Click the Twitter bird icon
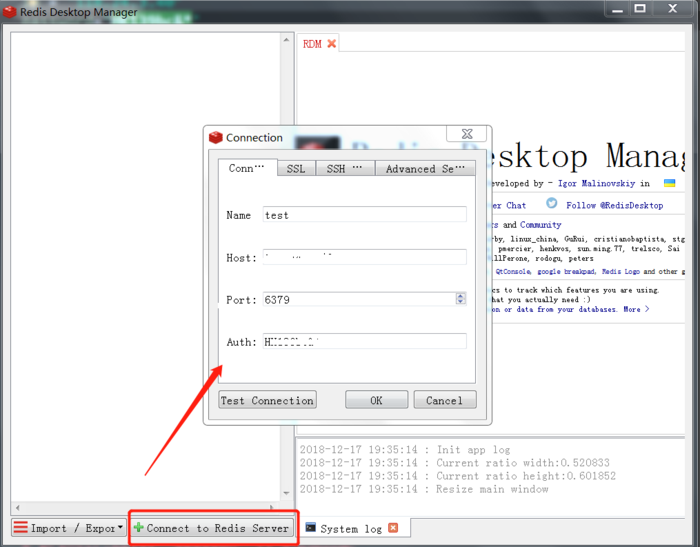Viewport: 700px width, 547px height. (552, 203)
